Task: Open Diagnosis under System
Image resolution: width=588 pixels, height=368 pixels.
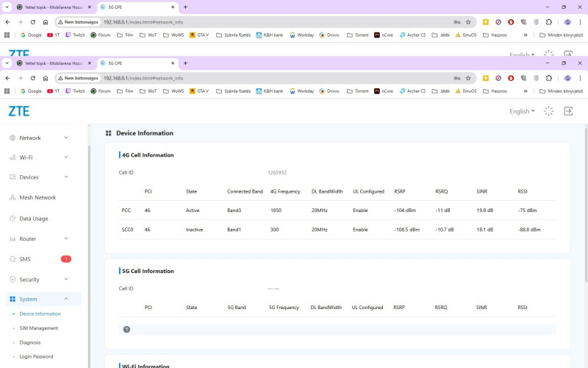Action: coord(29,342)
